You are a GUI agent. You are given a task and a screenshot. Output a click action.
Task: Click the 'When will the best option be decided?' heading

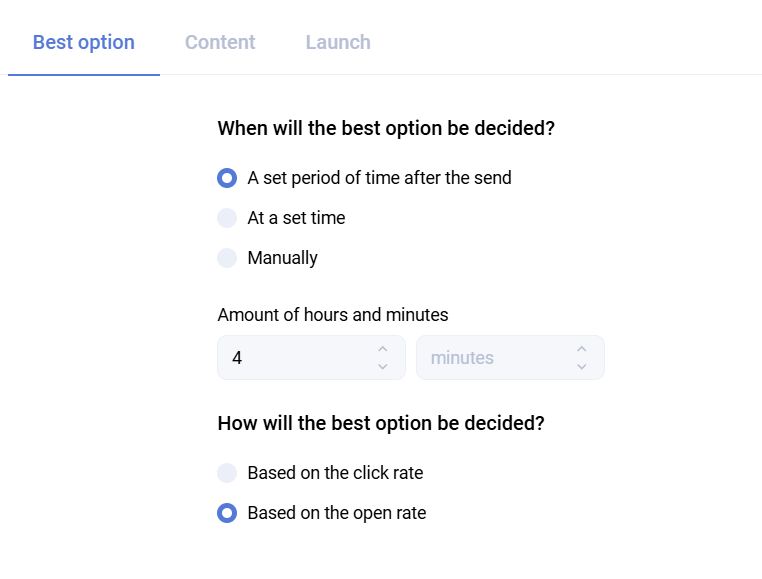pyautogui.click(x=385, y=129)
